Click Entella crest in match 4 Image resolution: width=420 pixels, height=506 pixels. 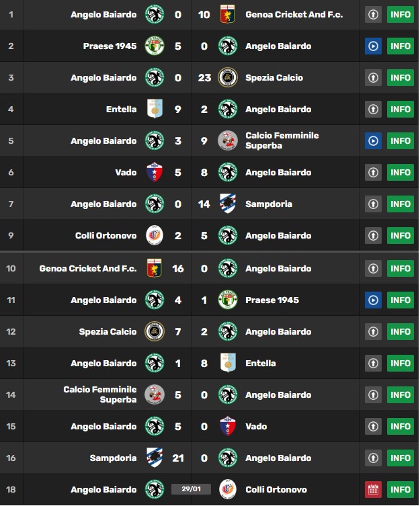(x=155, y=109)
